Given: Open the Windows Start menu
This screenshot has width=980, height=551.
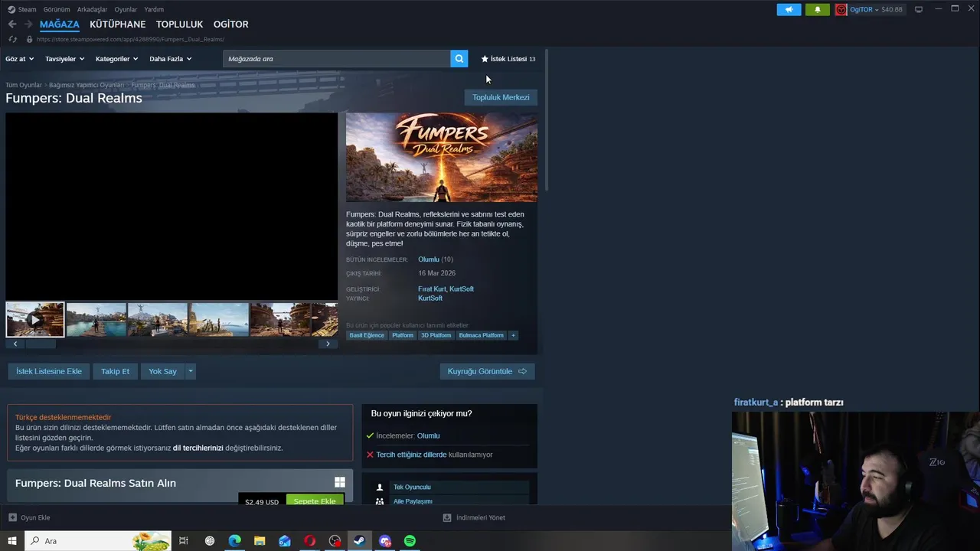Looking at the screenshot, I should point(12,541).
